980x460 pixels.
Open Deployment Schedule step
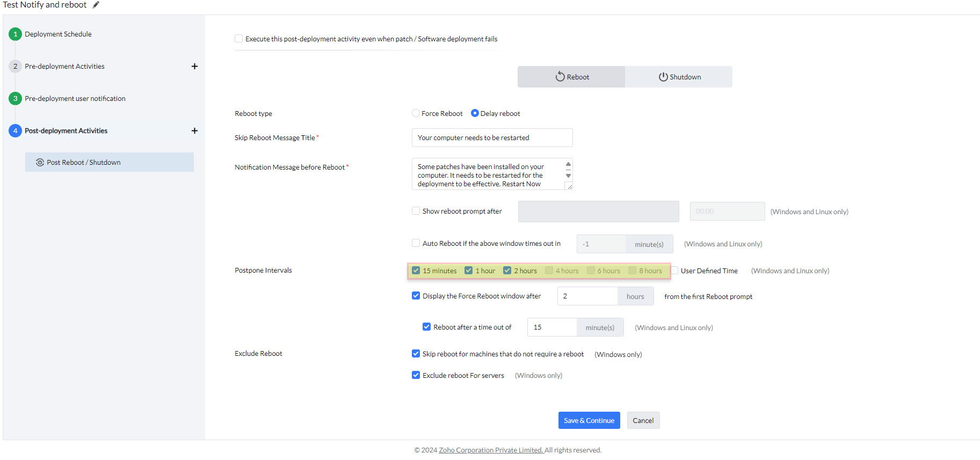pyautogui.click(x=58, y=34)
